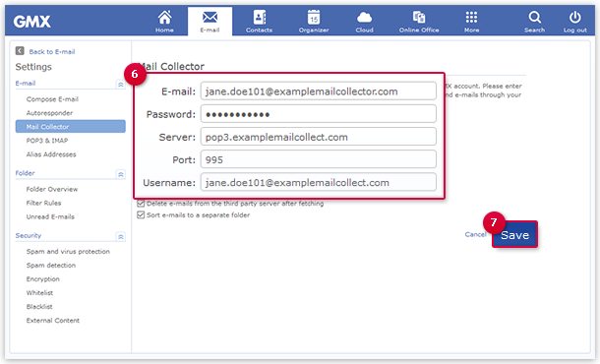Click the E-mail address input field
600x364 pixels.
[x=319, y=91]
